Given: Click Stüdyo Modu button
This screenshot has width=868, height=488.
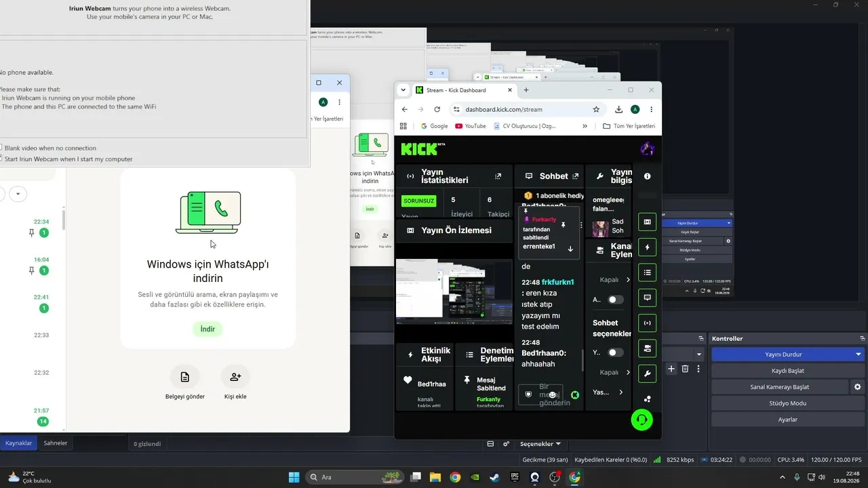Looking at the screenshot, I should click(x=787, y=403).
